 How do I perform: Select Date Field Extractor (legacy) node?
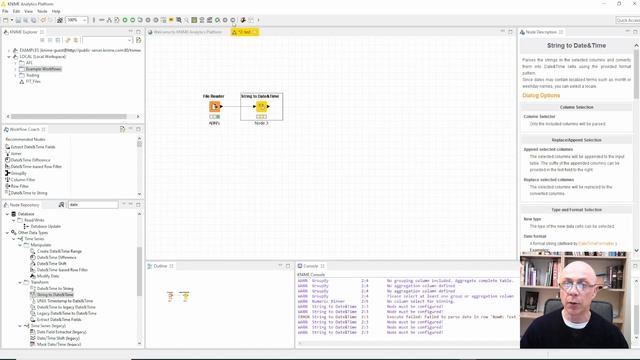pyautogui.click(x=61, y=332)
